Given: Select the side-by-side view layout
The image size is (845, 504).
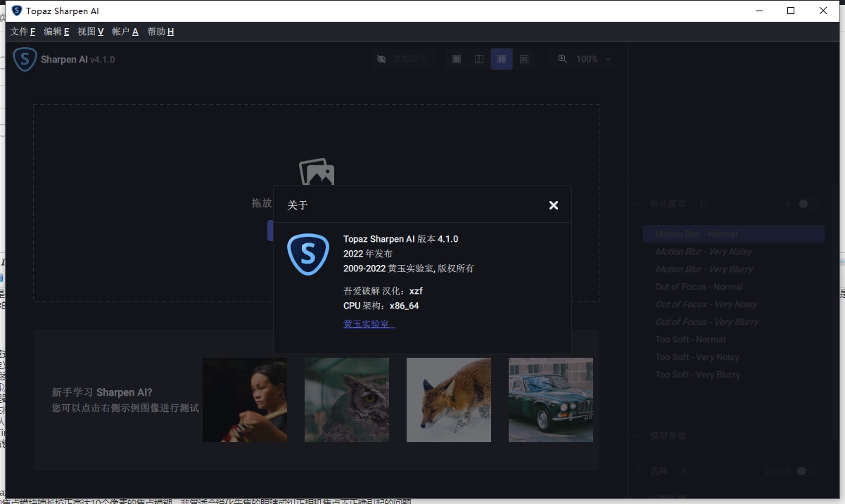Looking at the screenshot, I should coord(502,59).
